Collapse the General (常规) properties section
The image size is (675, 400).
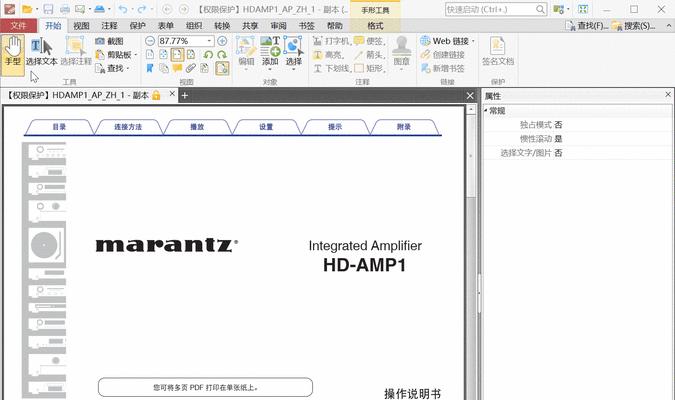point(486,111)
